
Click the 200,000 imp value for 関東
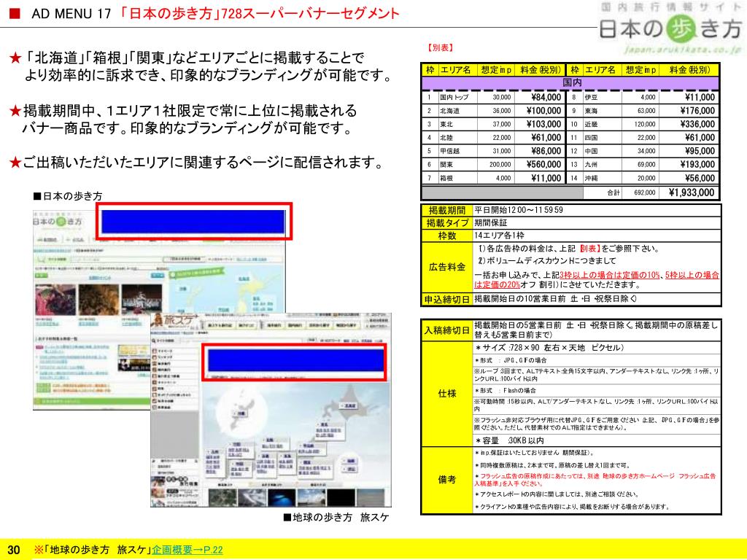coord(500,164)
